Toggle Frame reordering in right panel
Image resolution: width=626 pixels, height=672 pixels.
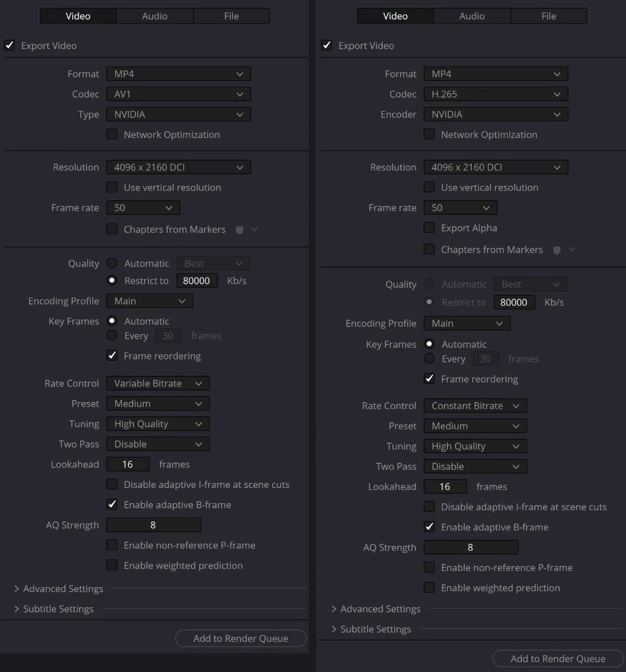point(429,378)
